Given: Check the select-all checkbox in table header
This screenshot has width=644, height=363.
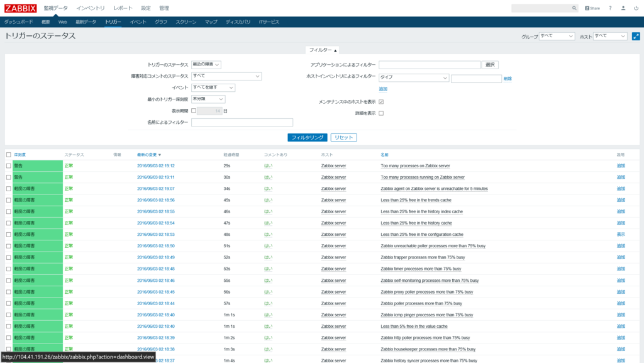Looking at the screenshot, I should (x=9, y=155).
